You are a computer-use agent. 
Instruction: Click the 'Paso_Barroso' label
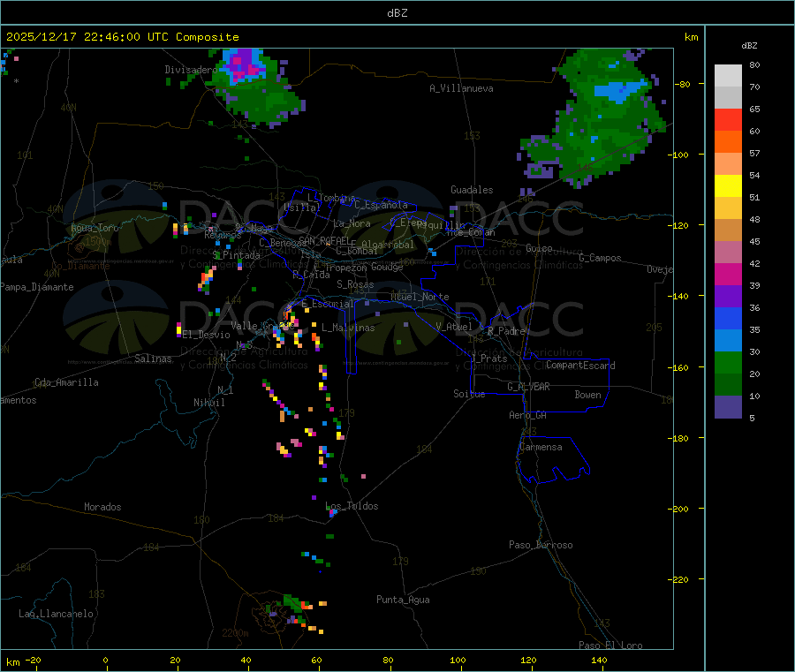[x=541, y=545]
